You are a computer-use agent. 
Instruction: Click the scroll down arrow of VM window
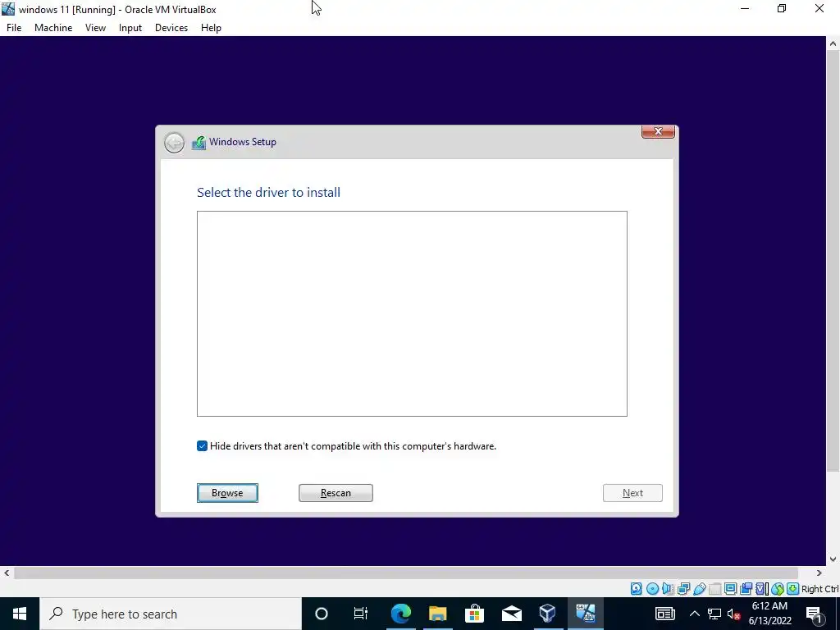pyautogui.click(x=833, y=559)
